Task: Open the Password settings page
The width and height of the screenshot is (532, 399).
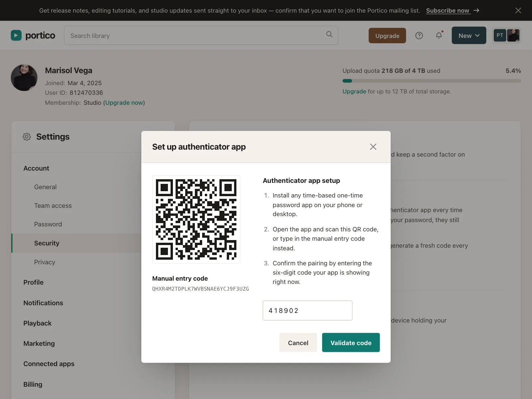Action: (x=48, y=224)
